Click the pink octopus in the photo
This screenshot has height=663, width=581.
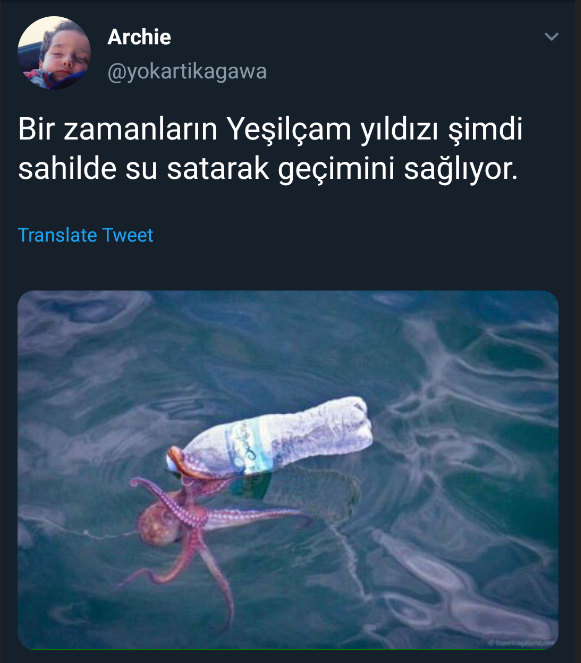coord(203,533)
